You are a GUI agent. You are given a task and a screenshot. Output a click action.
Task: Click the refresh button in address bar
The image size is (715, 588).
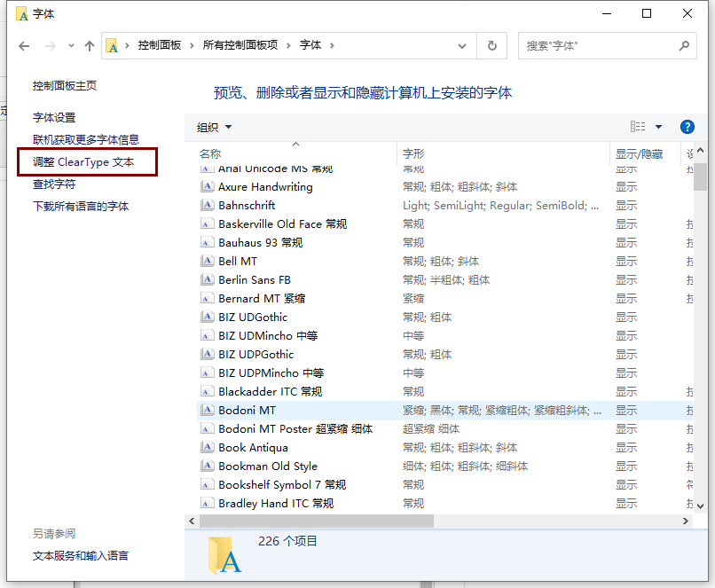coord(491,45)
